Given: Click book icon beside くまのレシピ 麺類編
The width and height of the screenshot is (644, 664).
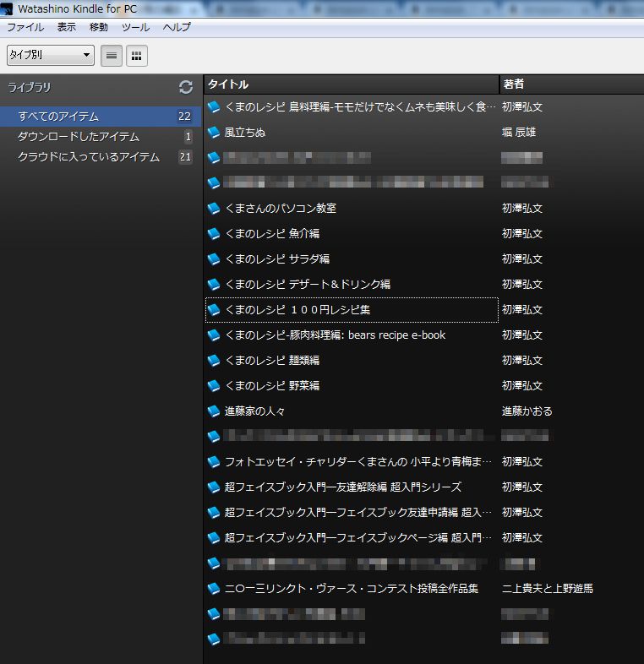Looking at the screenshot, I should point(214,361).
